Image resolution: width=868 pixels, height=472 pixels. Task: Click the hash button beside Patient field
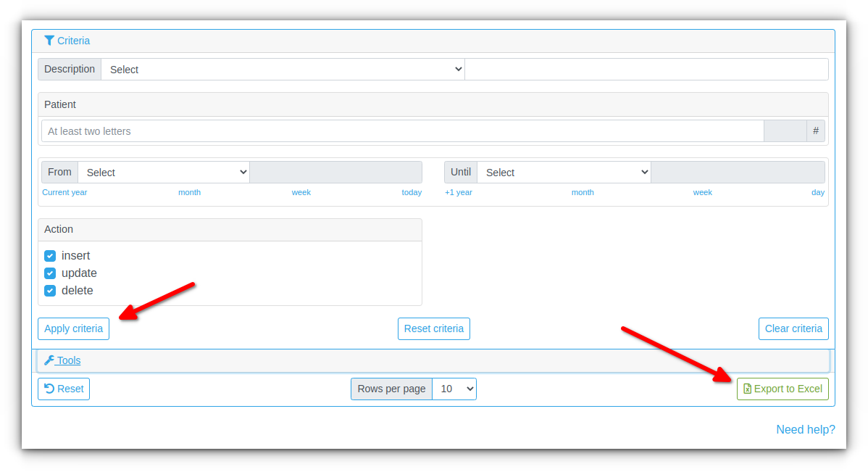coord(815,131)
